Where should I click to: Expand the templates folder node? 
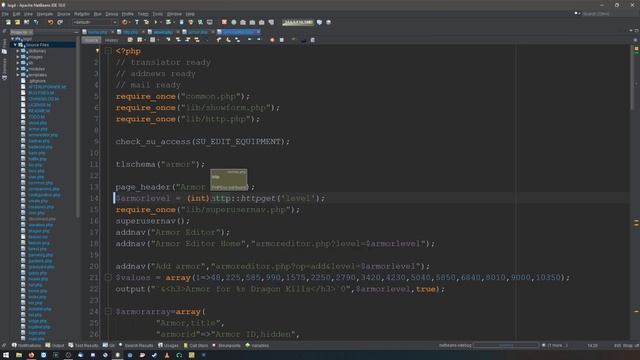pos(18,75)
